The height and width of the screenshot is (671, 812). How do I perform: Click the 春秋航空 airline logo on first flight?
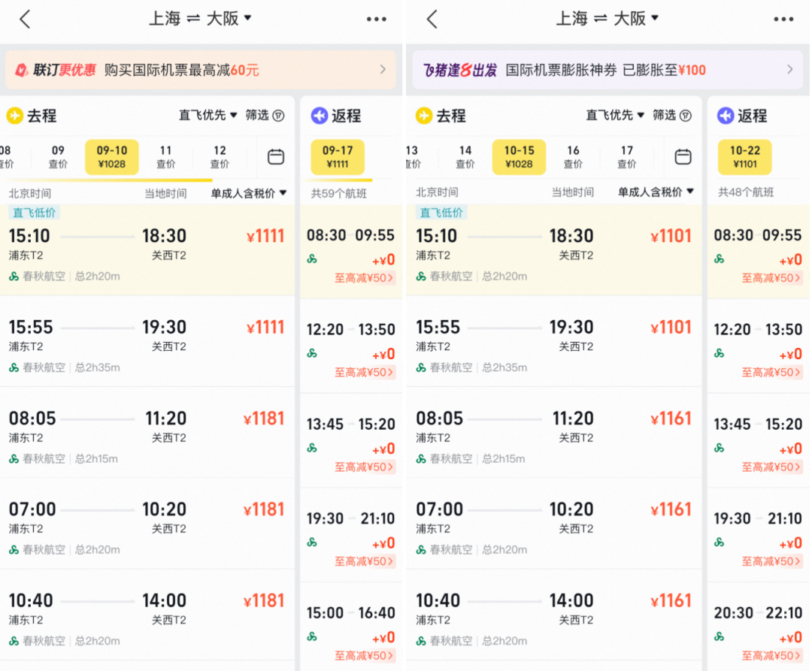[x=15, y=276]
